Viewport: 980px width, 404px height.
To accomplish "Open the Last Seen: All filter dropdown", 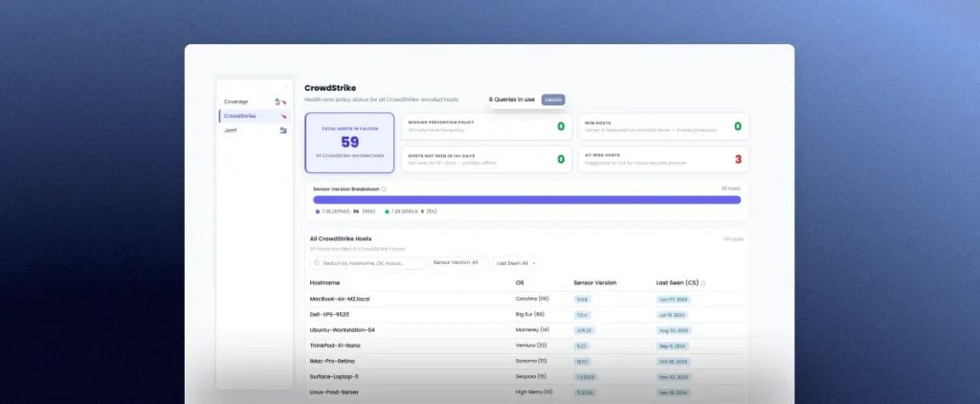I will click(516, 263).
